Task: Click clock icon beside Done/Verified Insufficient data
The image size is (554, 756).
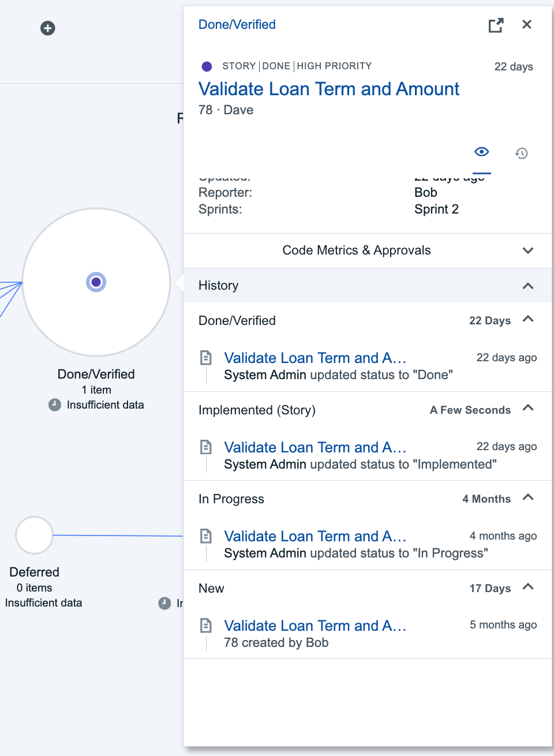Action: [55, 405]
